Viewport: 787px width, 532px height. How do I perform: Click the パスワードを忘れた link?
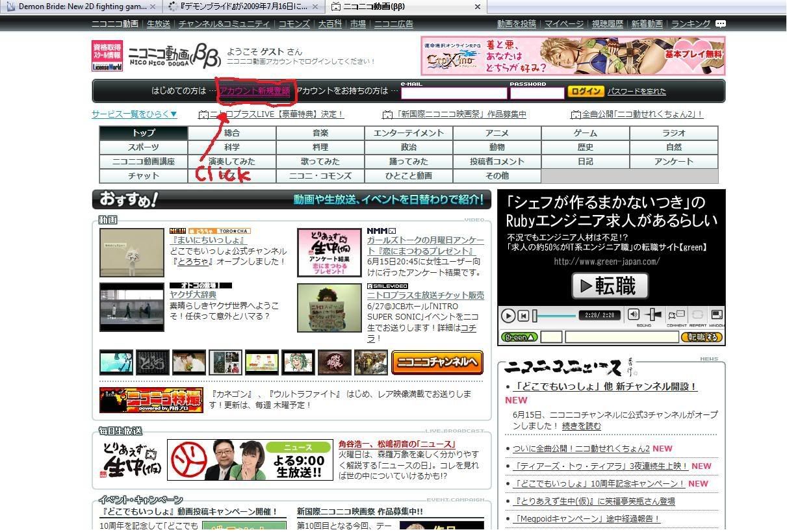click(637, 92)
